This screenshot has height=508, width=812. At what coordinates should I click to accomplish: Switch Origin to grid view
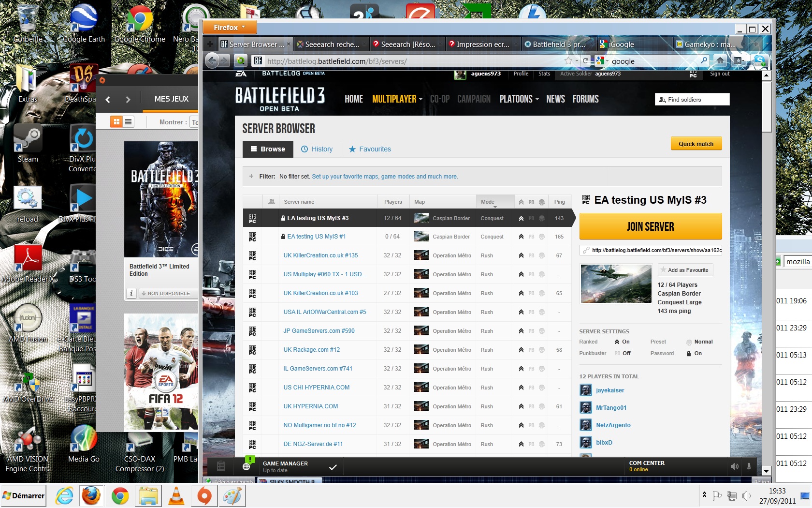[x=116, y=122]
